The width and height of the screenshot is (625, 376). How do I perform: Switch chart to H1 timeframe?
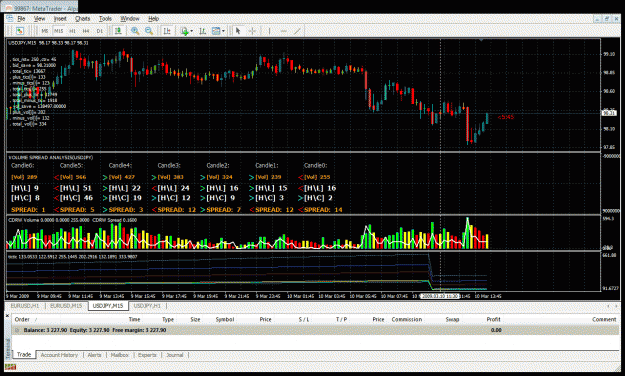click(73, 31)
